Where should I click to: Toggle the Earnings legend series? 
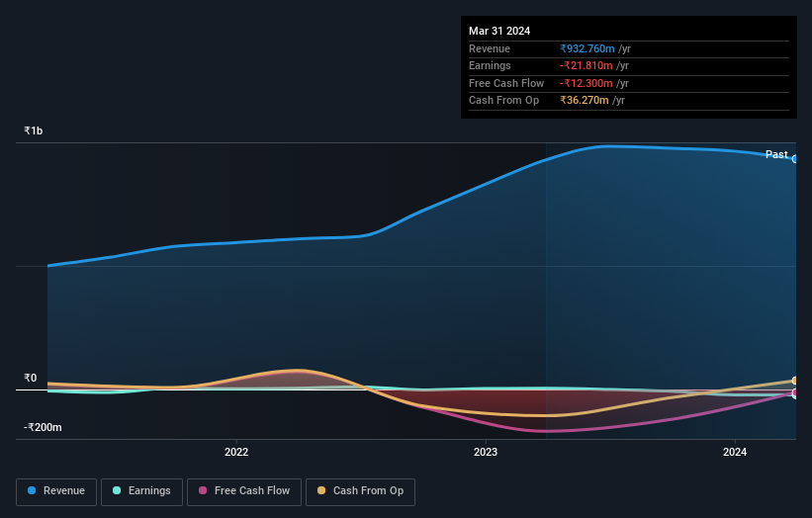pyautogui.click(x=141, y=491)
